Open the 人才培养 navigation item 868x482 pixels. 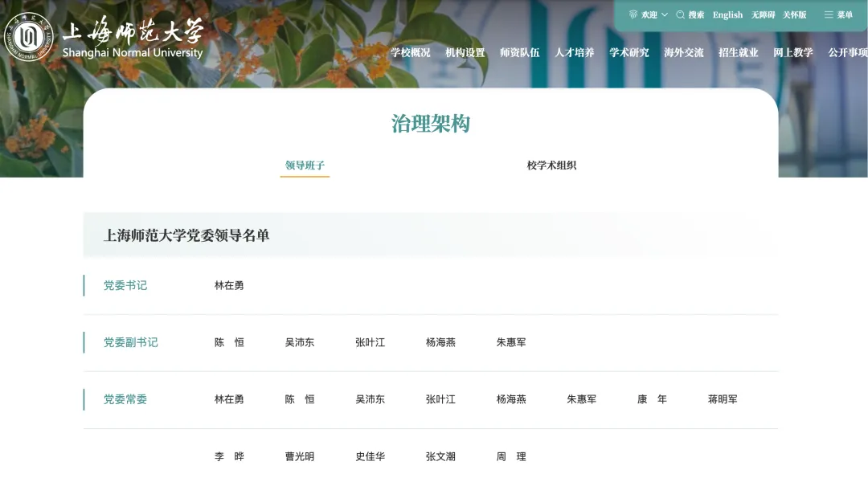pos(574,52)
